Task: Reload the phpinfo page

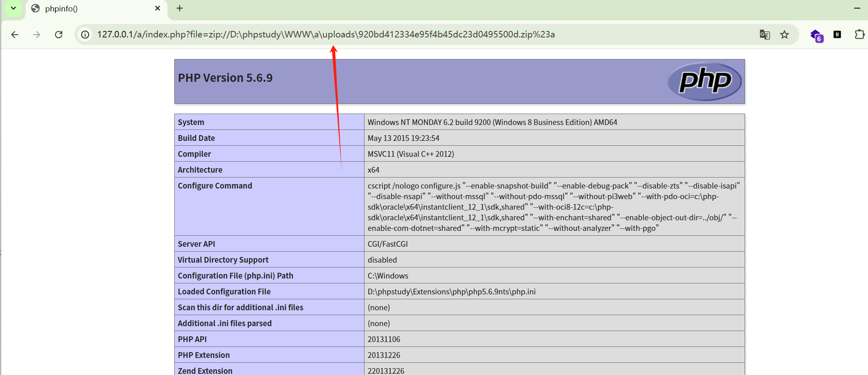Action: 59,35
